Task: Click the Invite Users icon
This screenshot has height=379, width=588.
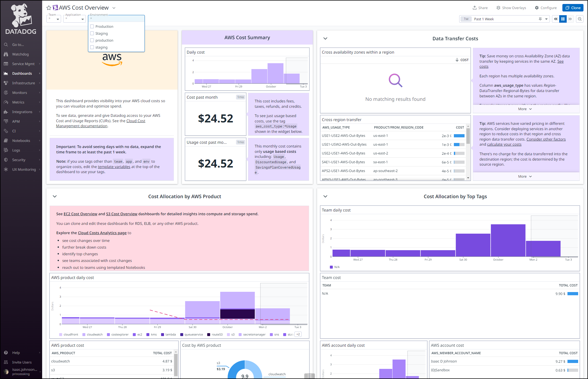Action: point(6,362)
